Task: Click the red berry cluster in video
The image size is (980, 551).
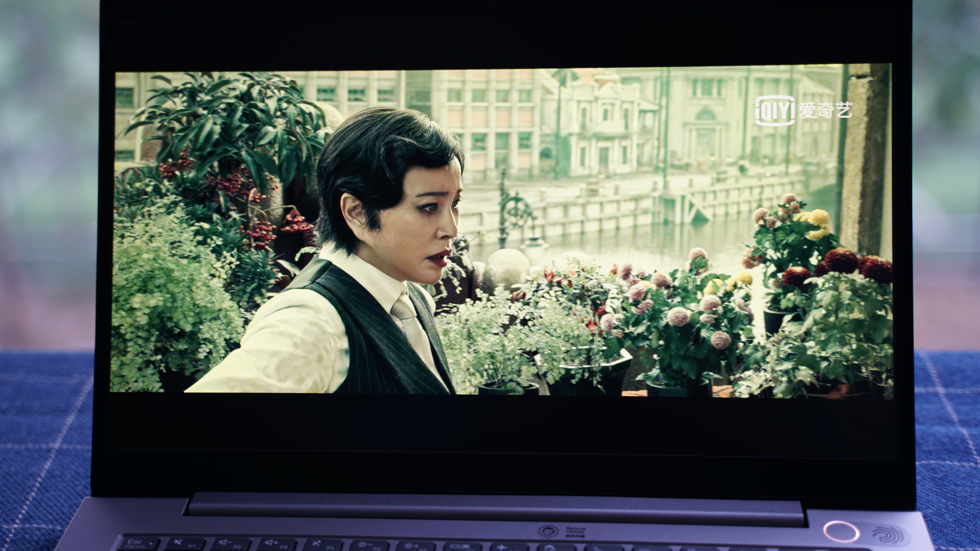Action: [262, 231]
